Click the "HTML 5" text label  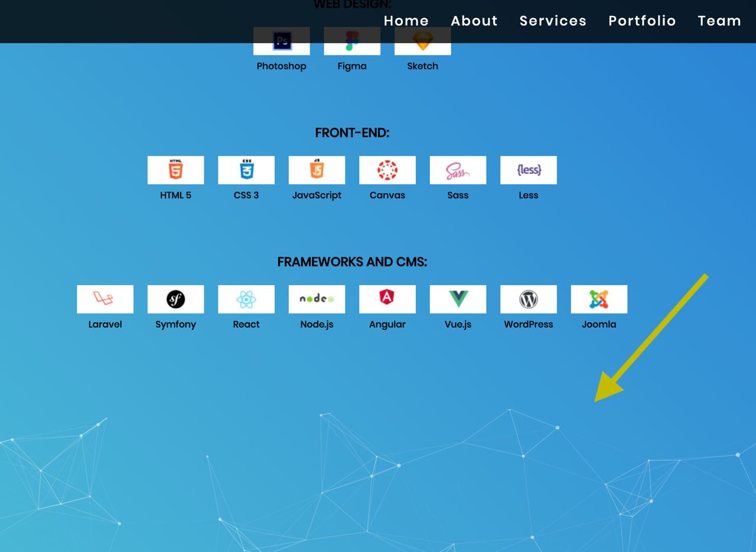[x=176, y=195]
